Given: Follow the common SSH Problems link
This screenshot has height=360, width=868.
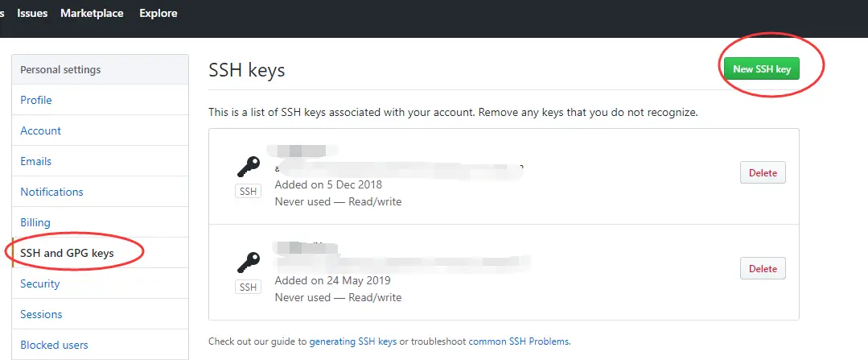Looking at the screenshot, I should click(x=519, y=341).
